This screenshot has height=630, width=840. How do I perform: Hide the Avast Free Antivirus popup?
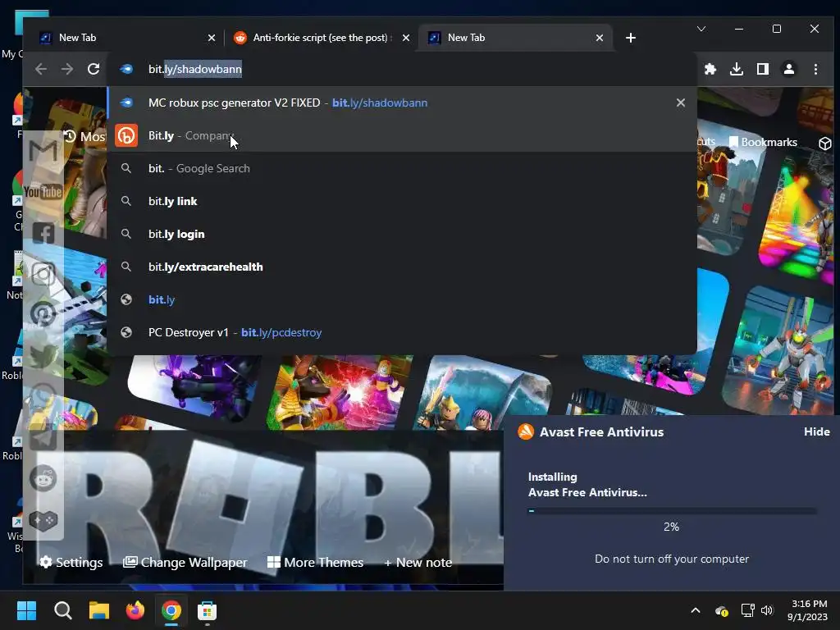point(816,431)
